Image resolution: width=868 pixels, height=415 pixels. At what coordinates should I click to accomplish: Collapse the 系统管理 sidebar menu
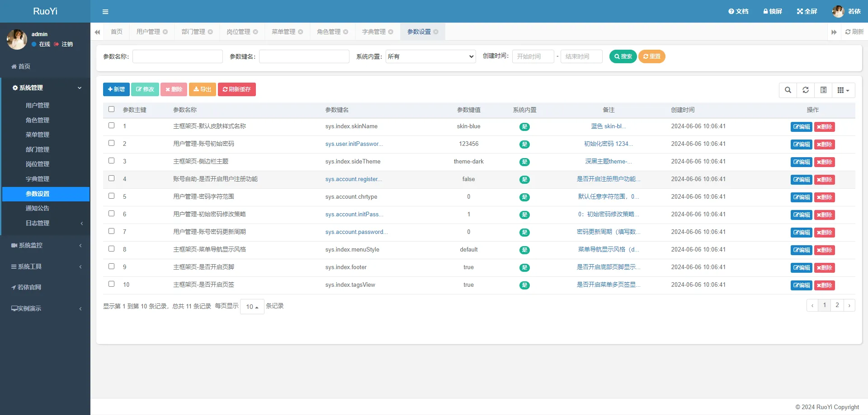click(x=45, y=88)
